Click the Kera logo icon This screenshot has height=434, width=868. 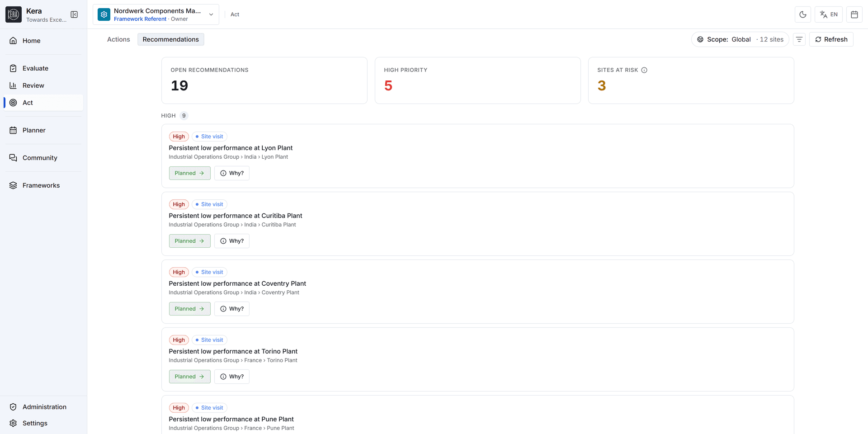click(14, 14)
